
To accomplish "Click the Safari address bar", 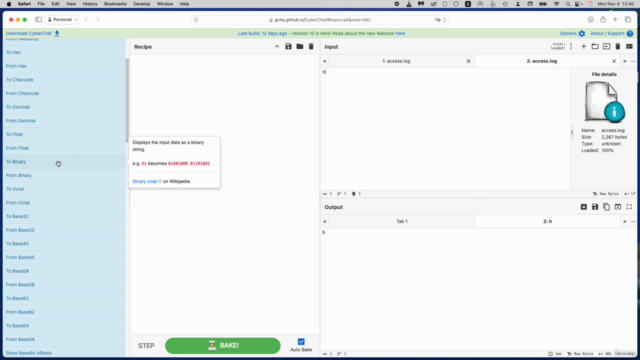I will (x=320, y=20).
